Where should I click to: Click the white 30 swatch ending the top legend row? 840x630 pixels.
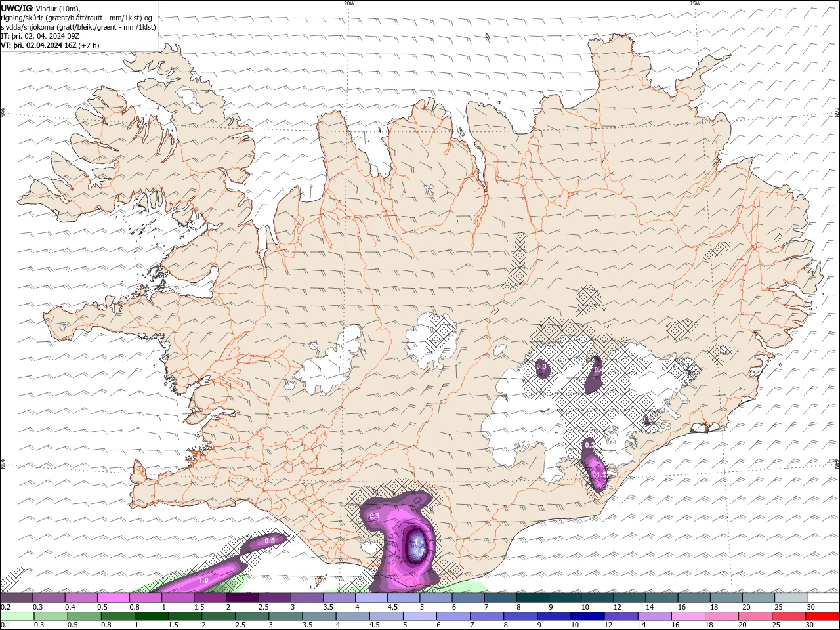point(823,598)
